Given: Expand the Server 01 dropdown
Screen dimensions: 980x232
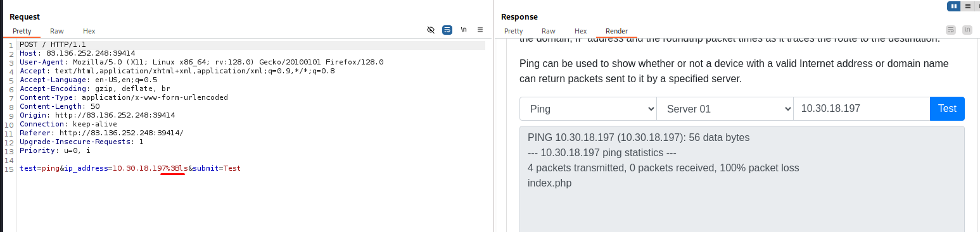Looking at the screenshot, I should [725, 109].
